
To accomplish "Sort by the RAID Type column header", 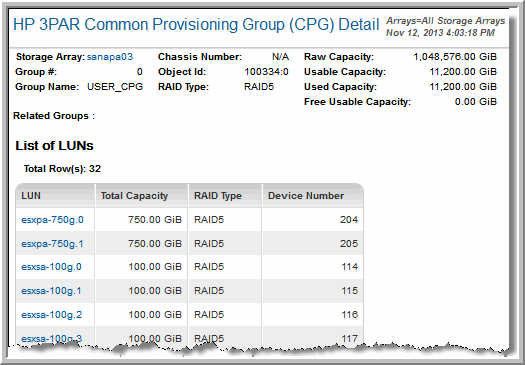I will 225,196.
